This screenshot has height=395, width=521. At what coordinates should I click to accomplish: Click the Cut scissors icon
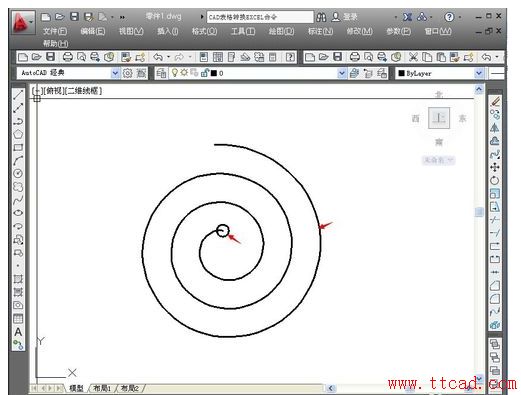[413, 57]
